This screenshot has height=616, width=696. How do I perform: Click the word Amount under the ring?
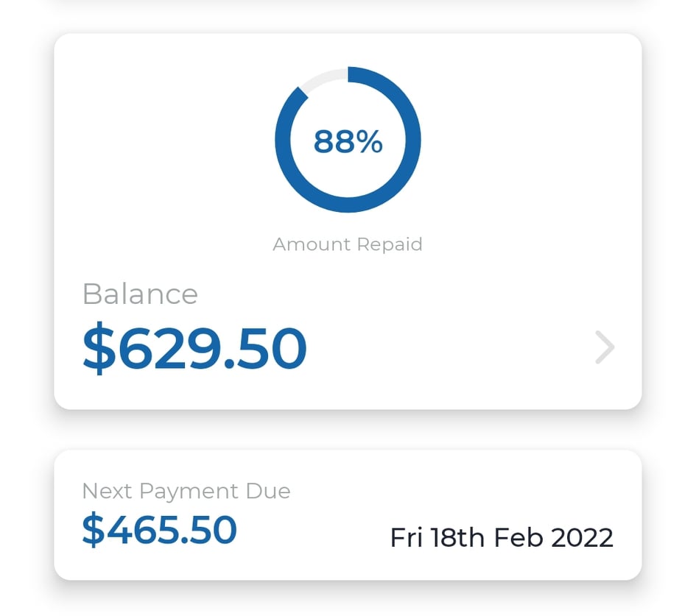[x=312, y=244]
